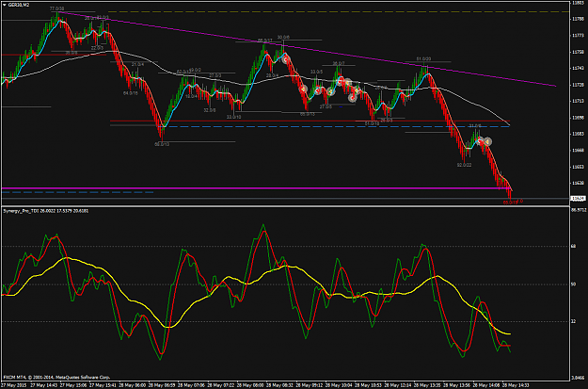588x389 pixels.
Task: Click the 28 May 10:04 time label
Action: [x=339, y=385]
